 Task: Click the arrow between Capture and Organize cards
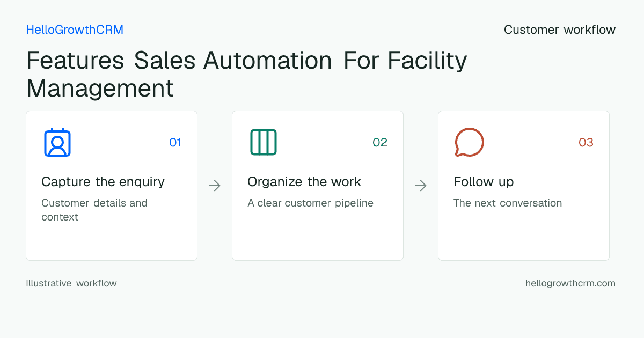point(215,186)
